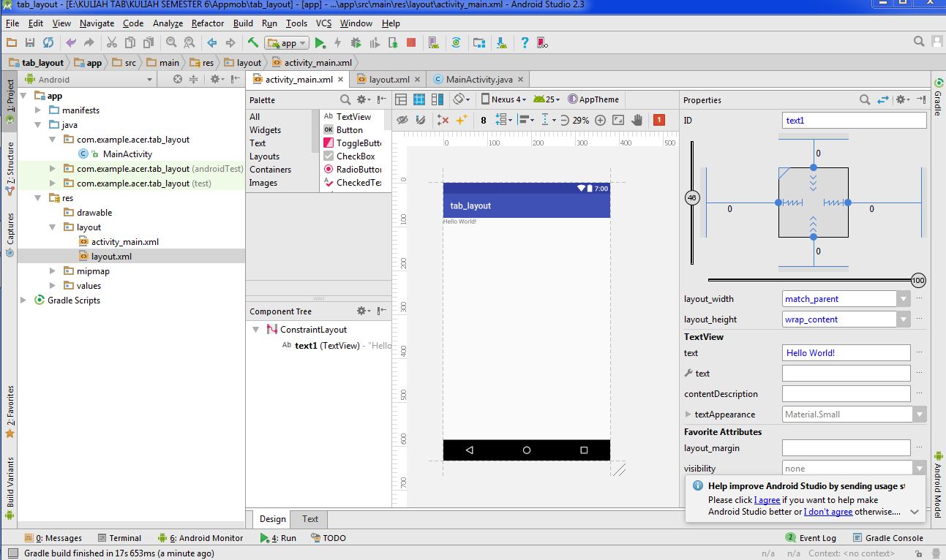Open SDK Manager download icon
The image size is (946, 560).
coord(502,43)
